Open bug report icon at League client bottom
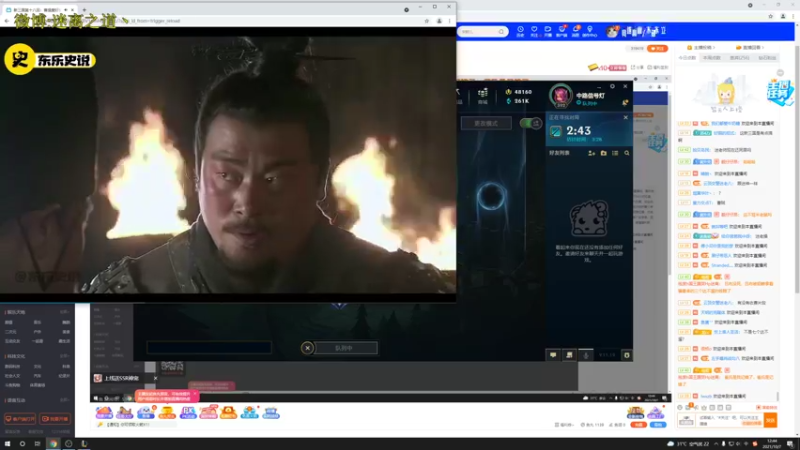The height and width of the screenshot is (450, 800). coord(627,355)
